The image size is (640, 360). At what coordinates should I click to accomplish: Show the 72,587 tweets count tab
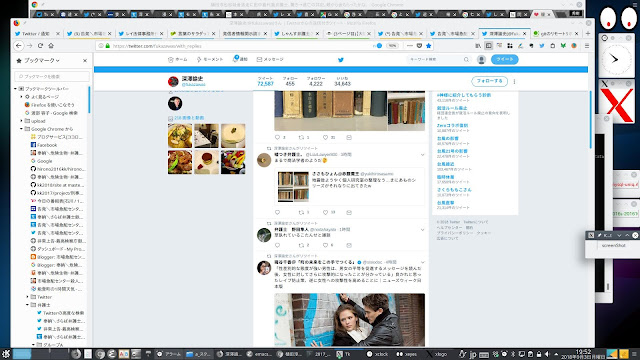click(x=265, y=81)
